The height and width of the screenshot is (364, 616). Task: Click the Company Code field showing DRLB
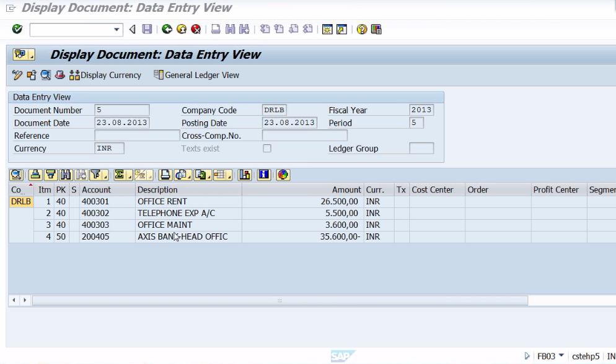point(274,110)
